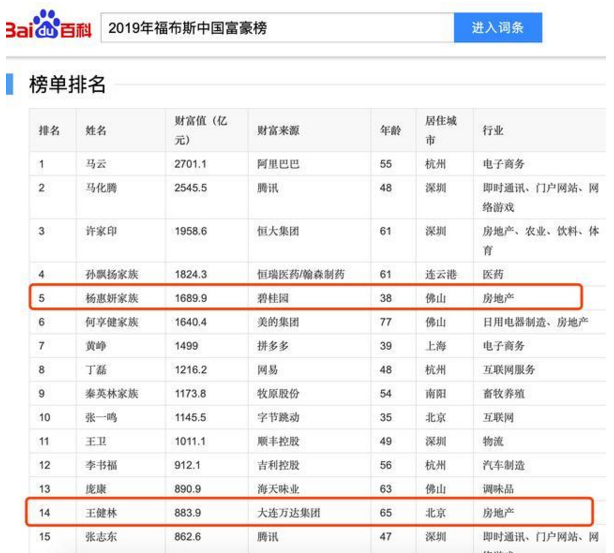Click the 调味品 industry cell
The height and width of the screenshot is (553, 614).
498,489
